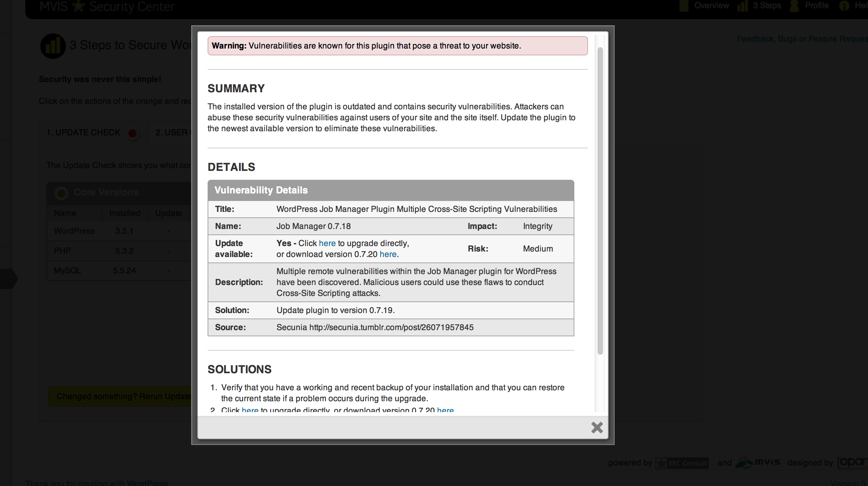Click the PHP row version 5.3.2
This screenshot has height=486, width=868.
[124, 251]
